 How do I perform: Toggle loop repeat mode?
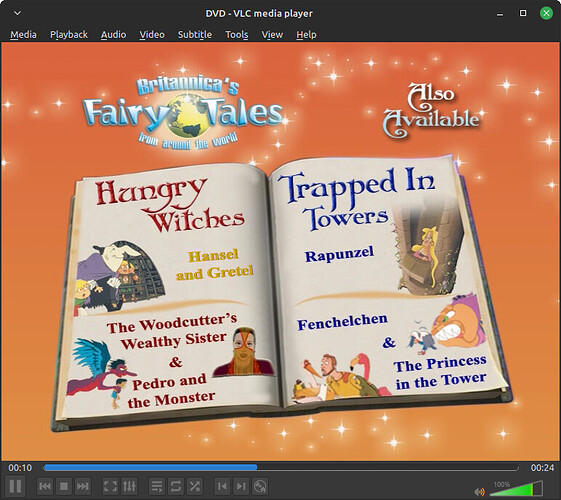coord(176,486)
